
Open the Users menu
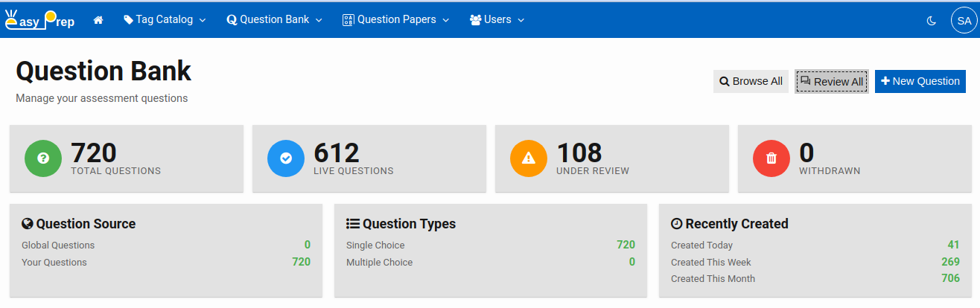click(x=497, y=20)
